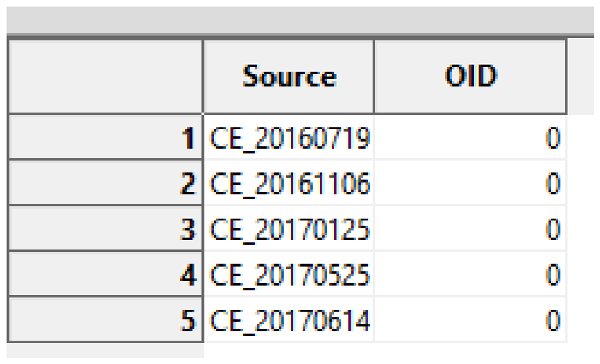Screen dimensions: 600x364
Task: Click the OID value for CE_20170525
Action: click(470, 275)
